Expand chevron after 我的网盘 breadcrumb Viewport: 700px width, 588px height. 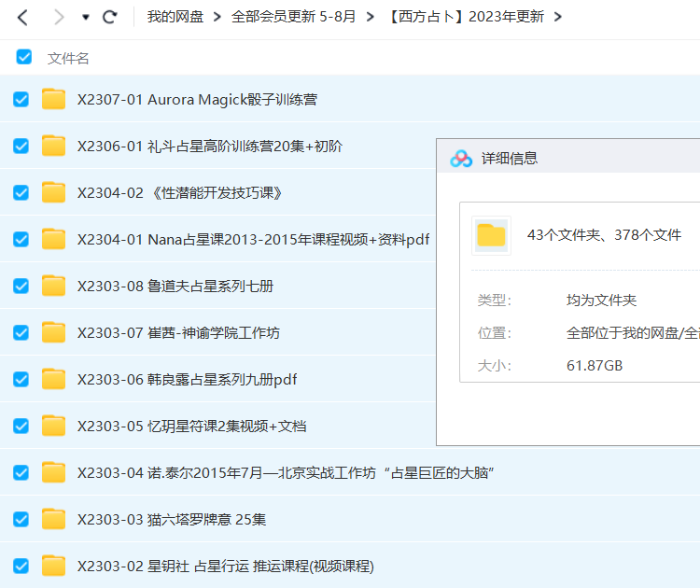click(217, 17)
